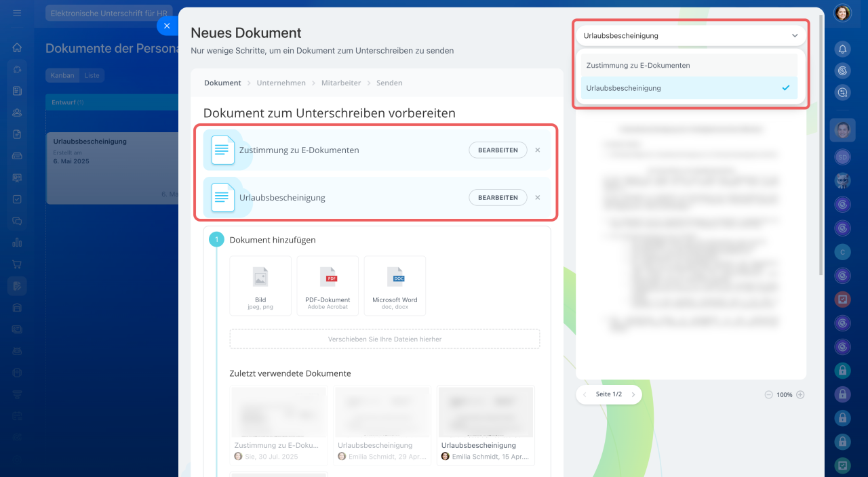Open the notifications bell icon
The image size is (868, 477).
pos(842,49)
